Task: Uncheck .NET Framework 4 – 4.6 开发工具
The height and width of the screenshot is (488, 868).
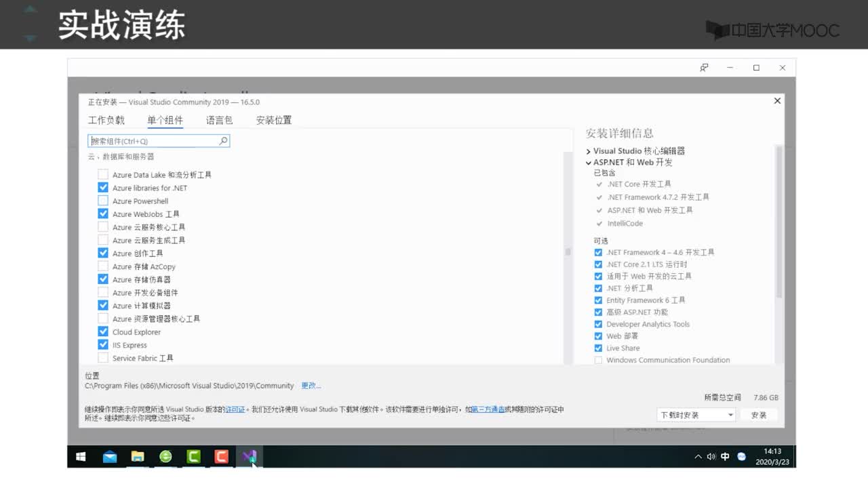Action: click(598, 252)
